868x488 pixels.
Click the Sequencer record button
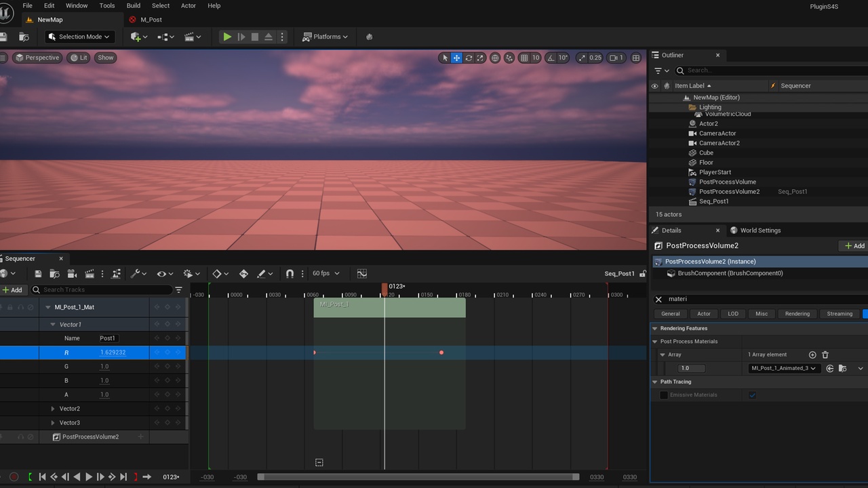click(x=14, y=477)
